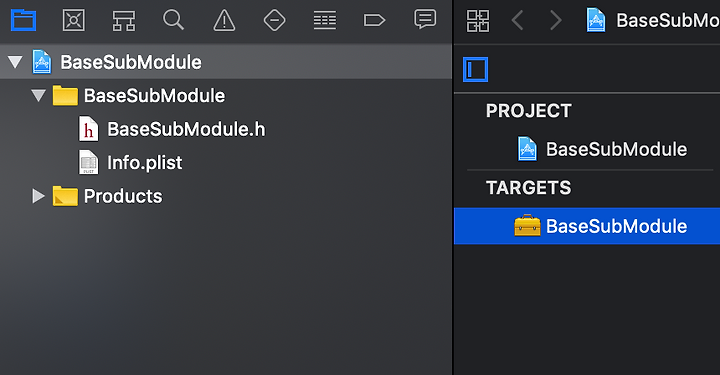Open the Source Control navigator

pyautogui.click(x=73, y=21)
